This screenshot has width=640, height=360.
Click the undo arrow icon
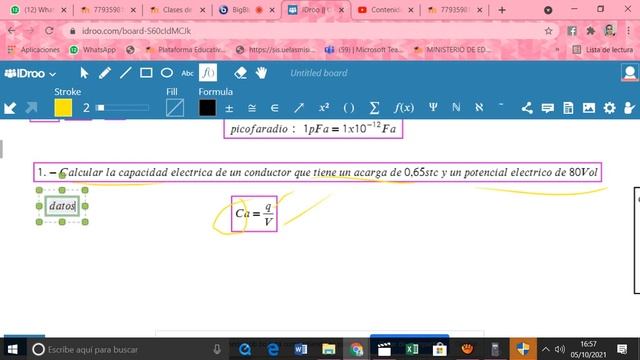[x=10, y=108]
